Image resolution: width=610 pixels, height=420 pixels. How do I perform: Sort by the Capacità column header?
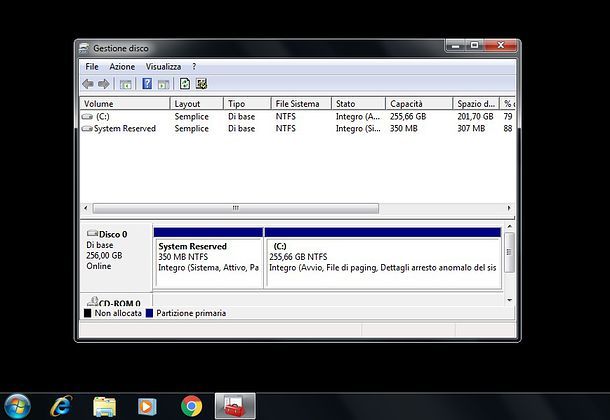click(419, 104)
